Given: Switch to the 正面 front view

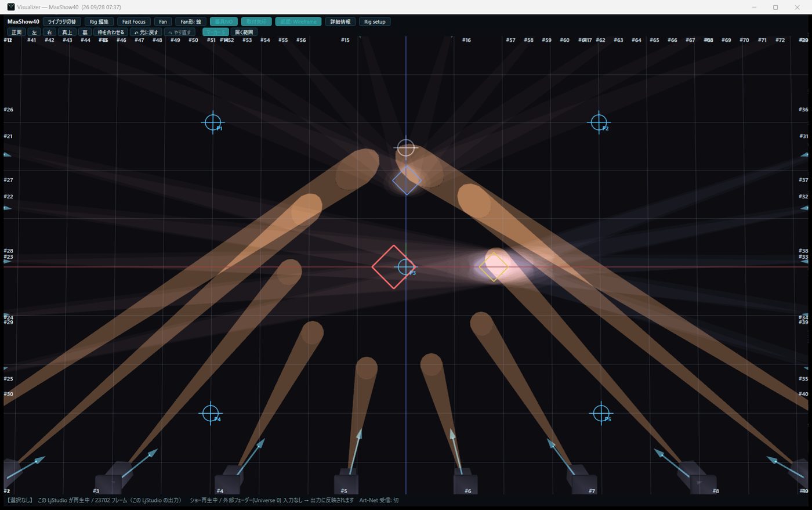Looking at the screenshot, I should [x=17, y=32].
